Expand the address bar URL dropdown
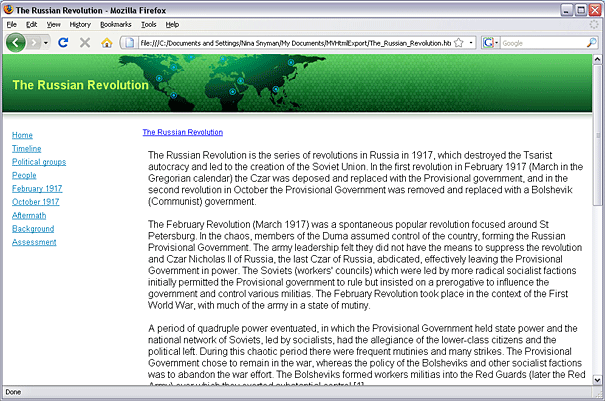Image resolution: width=605 pixels, height=401 pixels. [471, 43]
